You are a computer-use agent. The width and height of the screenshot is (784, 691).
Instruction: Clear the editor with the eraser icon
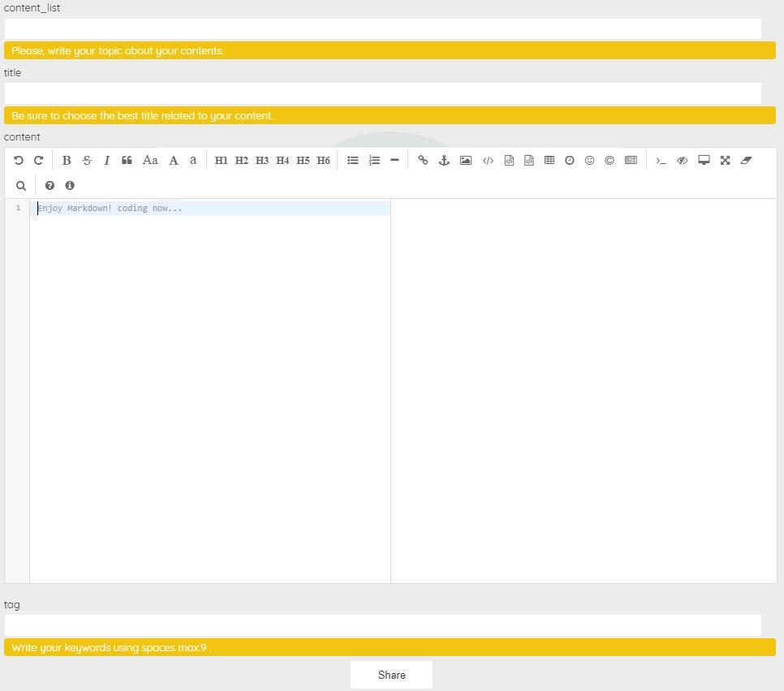click(x=746, y=160)
